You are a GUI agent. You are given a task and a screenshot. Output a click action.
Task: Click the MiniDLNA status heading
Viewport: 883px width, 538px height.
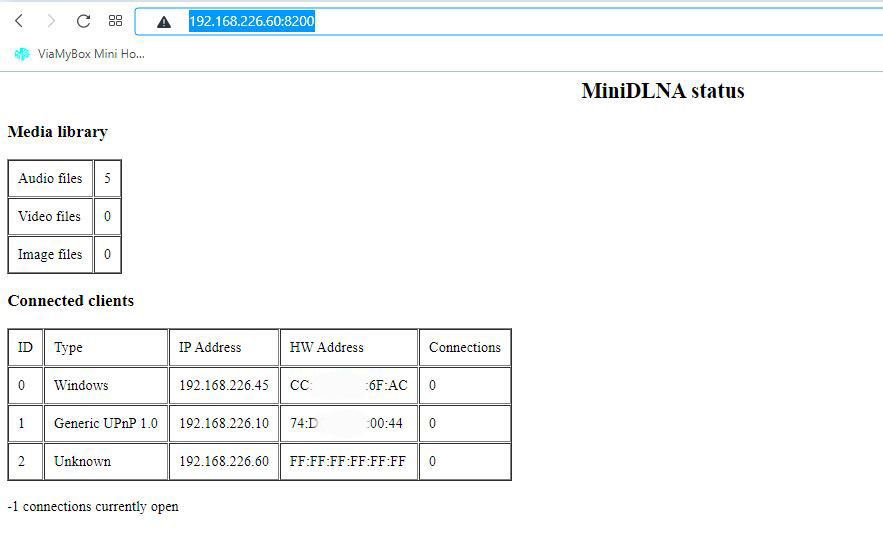(x=663, y=91)
